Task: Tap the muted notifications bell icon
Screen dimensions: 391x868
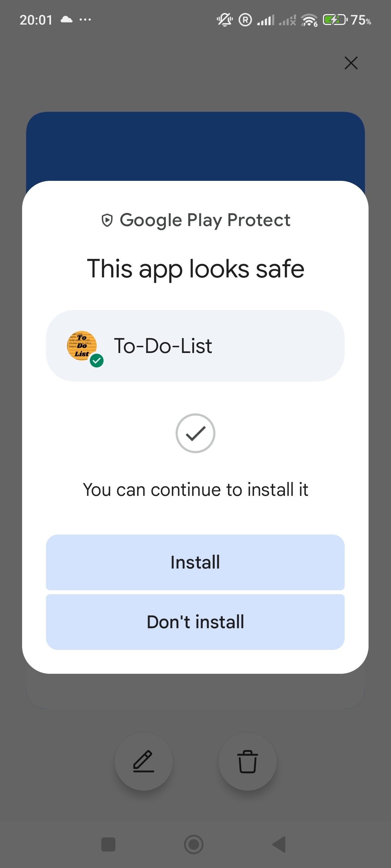Action: tap(225, 20)
